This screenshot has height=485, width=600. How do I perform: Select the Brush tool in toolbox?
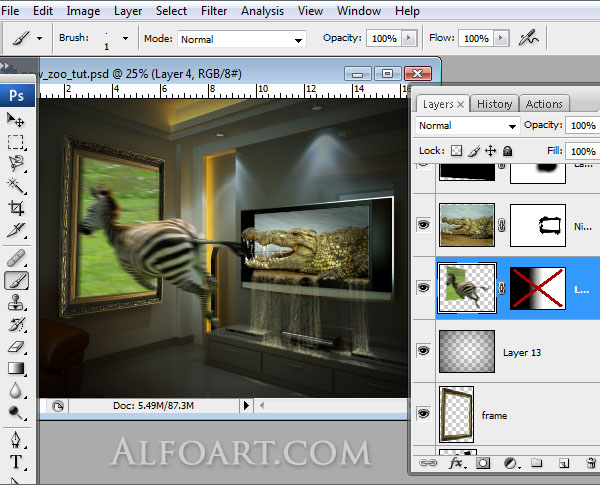[x=16, y=281]
